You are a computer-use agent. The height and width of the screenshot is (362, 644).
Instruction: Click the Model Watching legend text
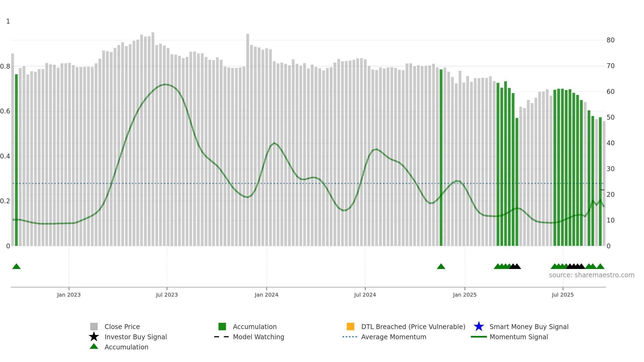[x=258, y=337]
